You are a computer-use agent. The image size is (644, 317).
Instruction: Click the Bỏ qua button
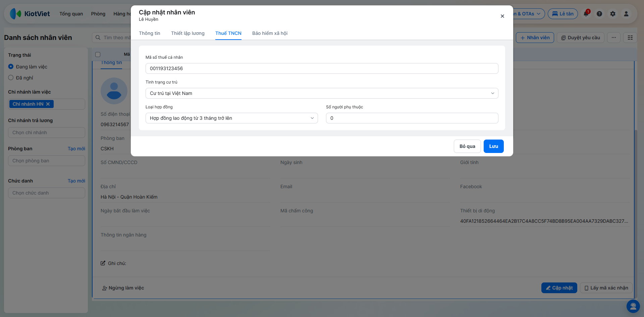[467, 146]
